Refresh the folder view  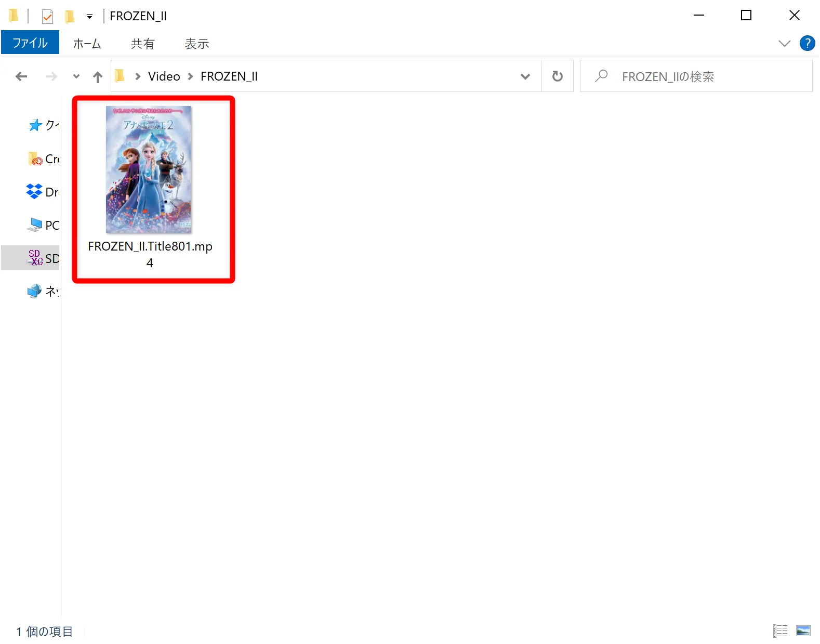(x=558, y=76)
